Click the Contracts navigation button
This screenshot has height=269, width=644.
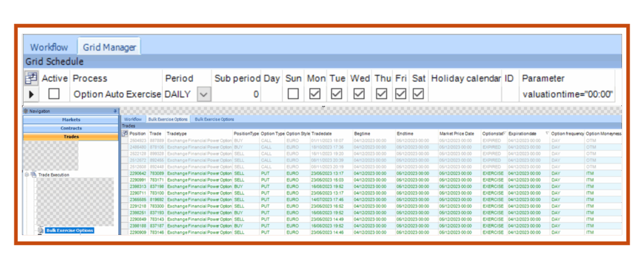(70, 127)
